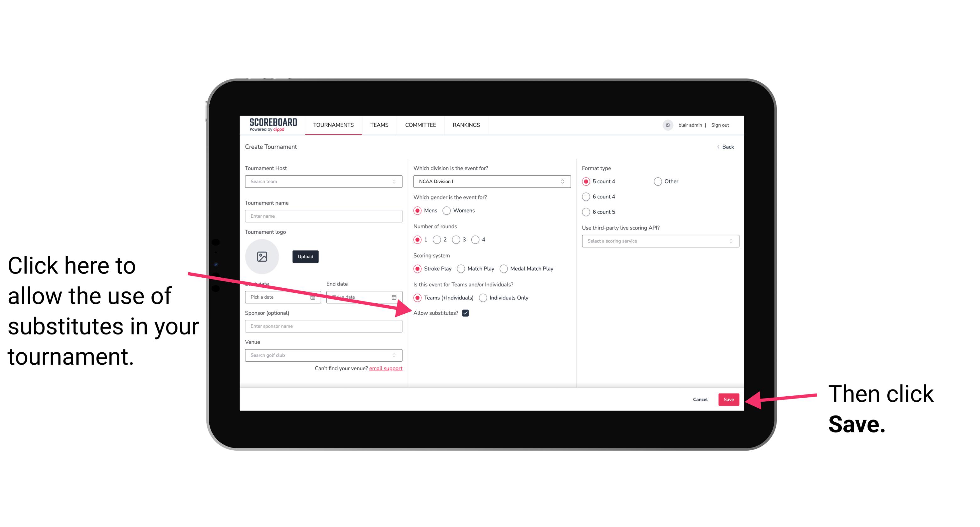Open the TOURNAMENTS tab
The width and height of the screenshot is (980, 527).
[x=333, y=125]
